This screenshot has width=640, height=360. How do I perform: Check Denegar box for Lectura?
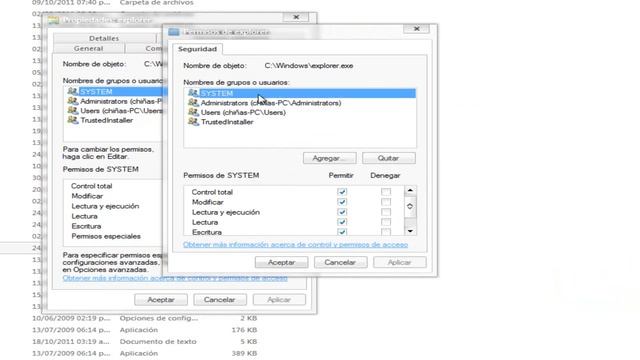coord(385,222)
